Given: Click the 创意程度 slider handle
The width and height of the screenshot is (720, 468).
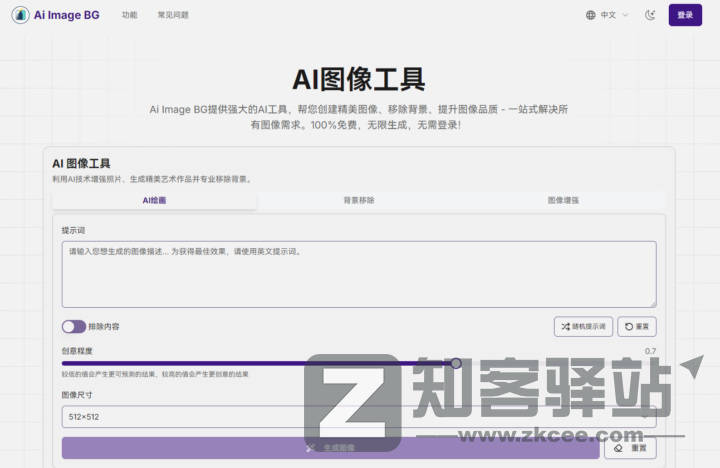Looking at the screenshot, I should click(456, 364).
